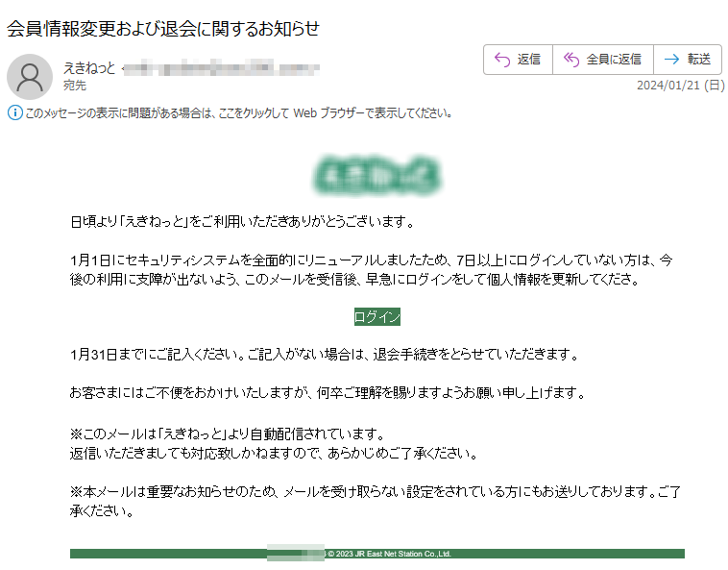Image resolution: width=728 pixels, height=570 pixels.
Task: Click the paragraph starting 1月1日にセキュリティシステム
Action: pos(372,269)
